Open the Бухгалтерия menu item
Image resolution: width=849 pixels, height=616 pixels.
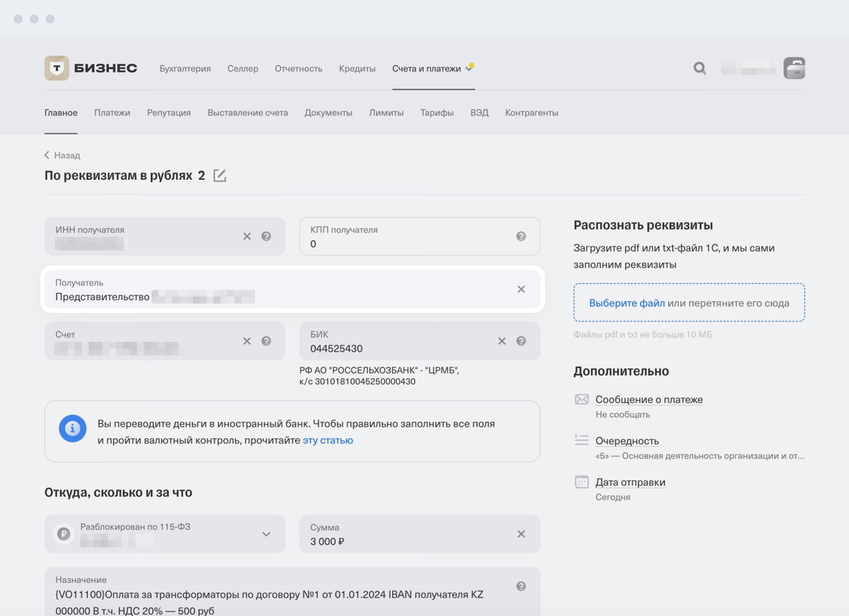[185, 68]
